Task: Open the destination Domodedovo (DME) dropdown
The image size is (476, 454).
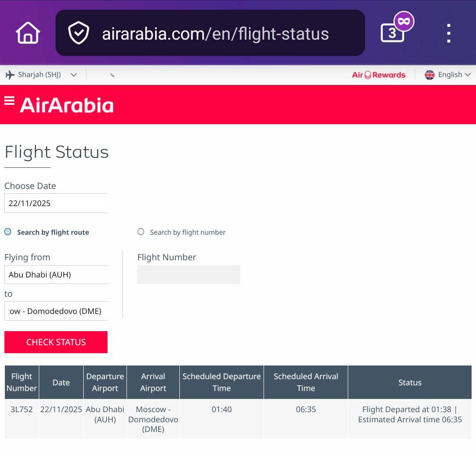Action: tap(56, 311)
